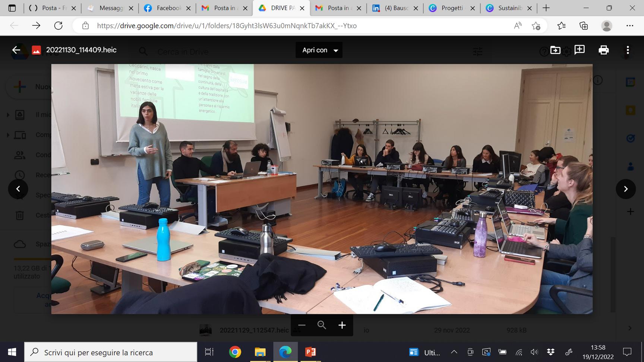Open a new browser tab
The height and width of the screenshot is (362, 644).
pos(546,8)
